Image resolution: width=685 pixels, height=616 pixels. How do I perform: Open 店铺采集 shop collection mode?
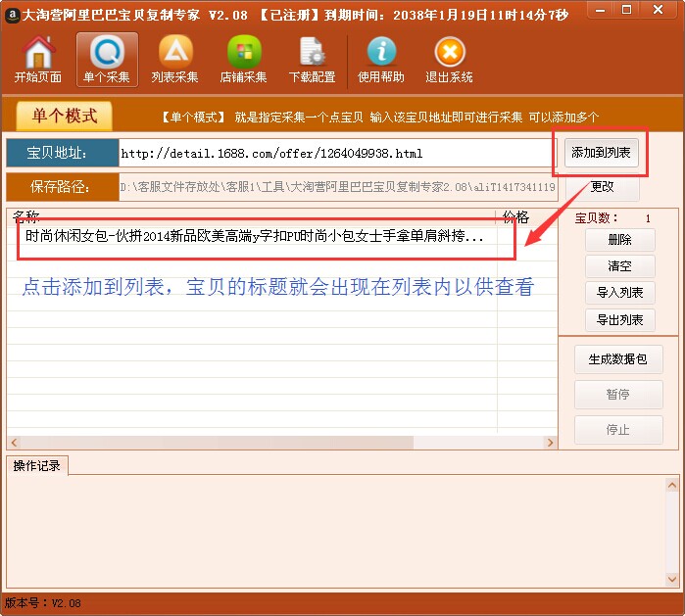244,60
